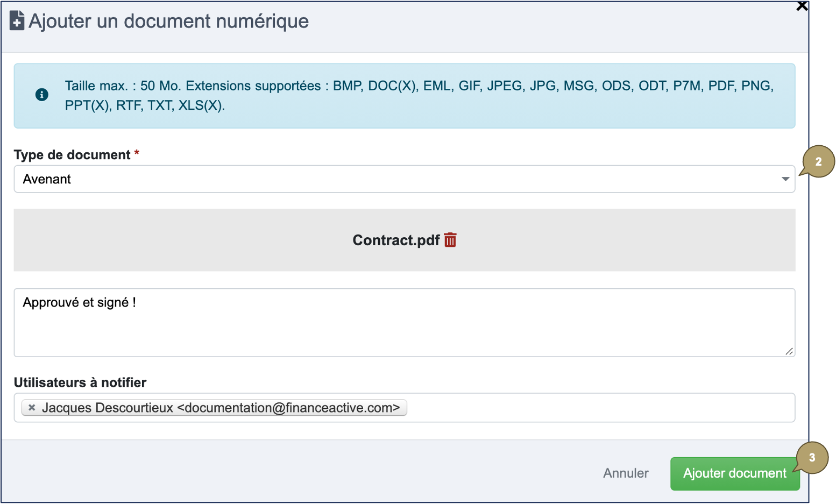Click the Jacques Descourtieux email tag
The image size is (836, 504).
(221, 408)
